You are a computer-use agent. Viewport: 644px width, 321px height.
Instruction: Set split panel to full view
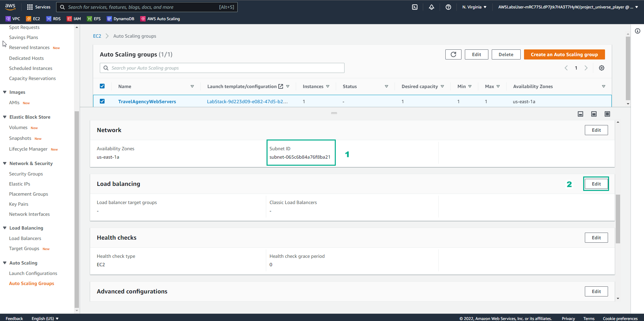pyautogui.click(x=607, y=114)
